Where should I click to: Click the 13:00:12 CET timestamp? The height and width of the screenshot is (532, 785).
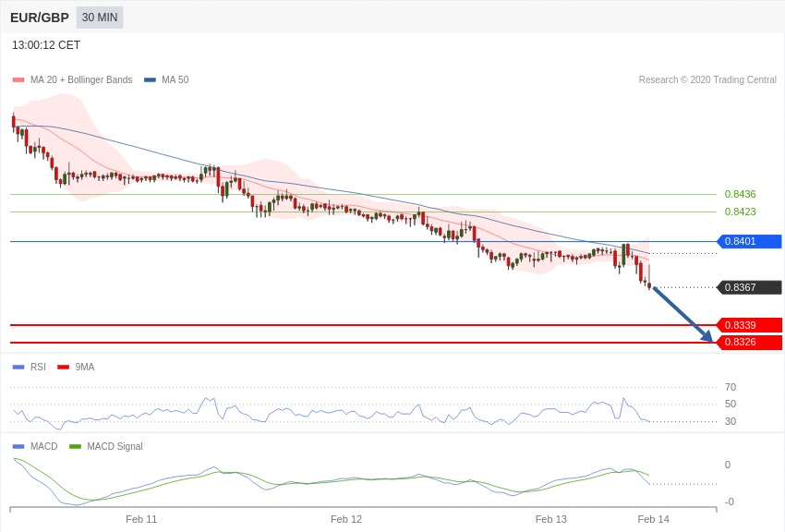coord(46,45)
